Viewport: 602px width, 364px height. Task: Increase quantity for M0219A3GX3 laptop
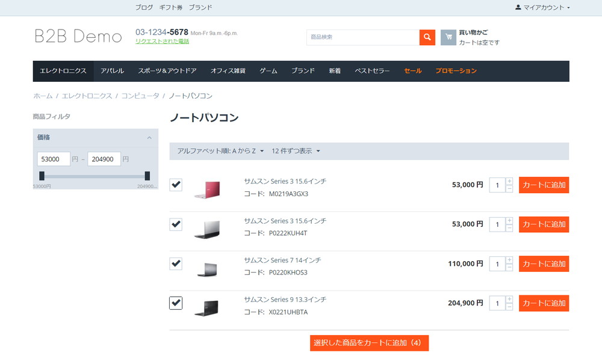509,181
